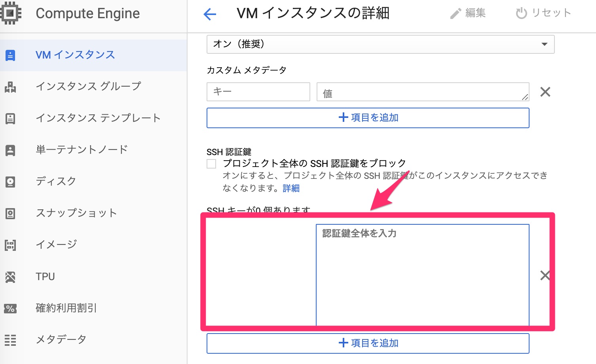Click the 確約利用割引 percent icon
The image size is (596, 364).
(10, 308)
